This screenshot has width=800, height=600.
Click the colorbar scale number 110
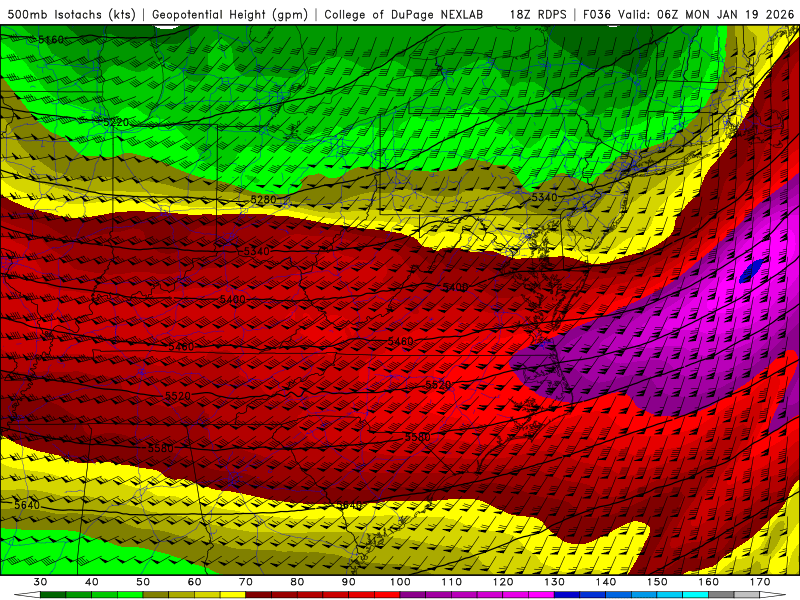point(452,582)
